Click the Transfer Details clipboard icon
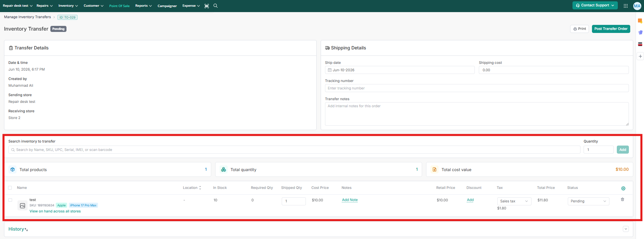Image resolution: width=644 pixels, height=239 pixels. 11,48
